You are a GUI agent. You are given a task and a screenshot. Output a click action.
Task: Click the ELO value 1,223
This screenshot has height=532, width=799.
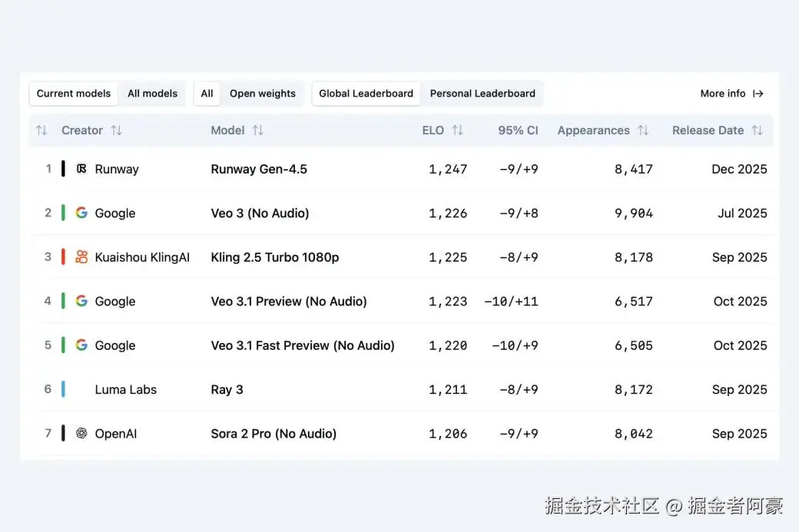(448, 302)
